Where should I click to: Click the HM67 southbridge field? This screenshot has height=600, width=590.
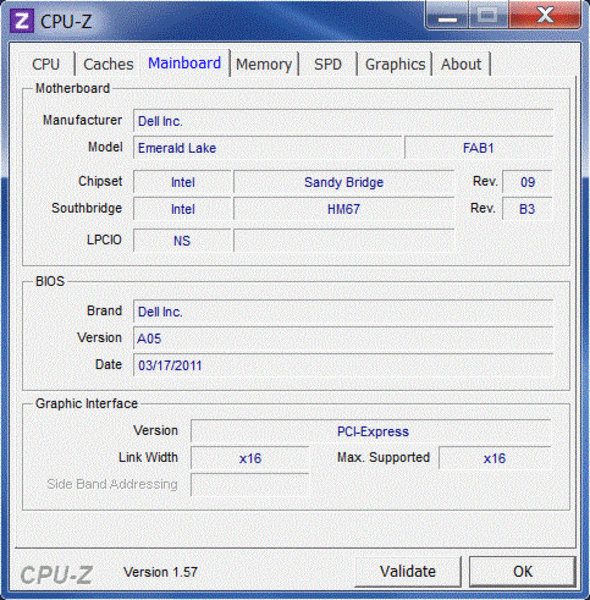click(344, 209)
